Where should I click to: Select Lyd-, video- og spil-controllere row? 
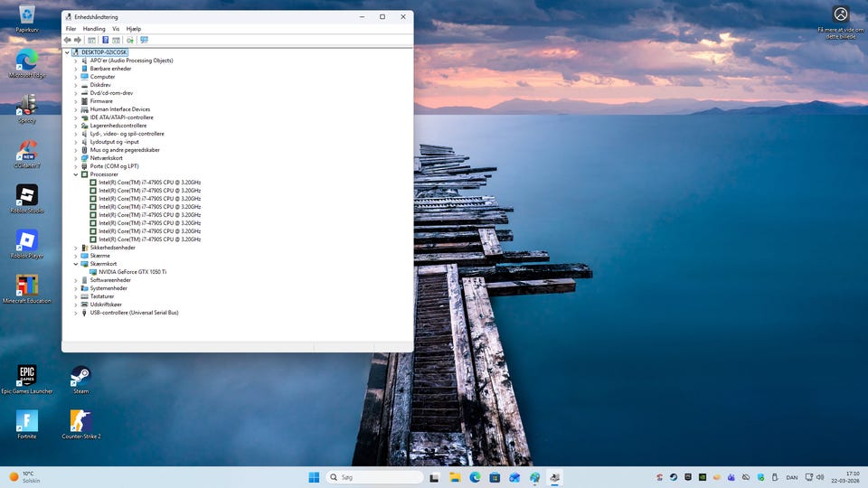click(x=127, y=134)
